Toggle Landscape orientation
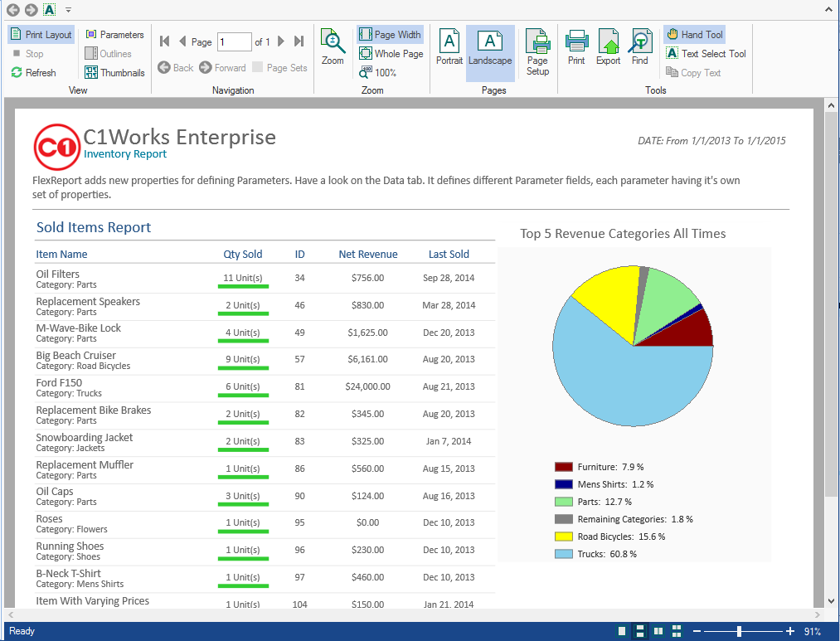The height and width of the screenshot is (641, 840). (x=490, y=52)
